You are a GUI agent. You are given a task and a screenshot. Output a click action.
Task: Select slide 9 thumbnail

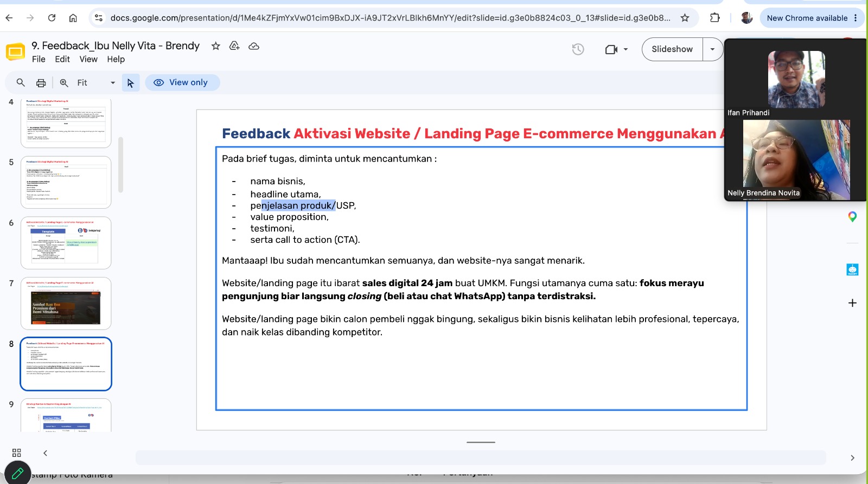coord(66,416)
